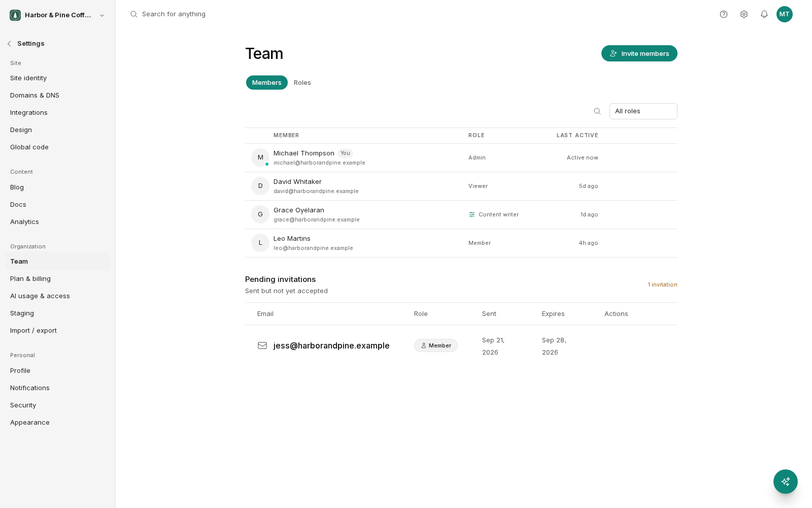Open Plan & billing settings
812x508 pixels.
click(x=58, y=279)
